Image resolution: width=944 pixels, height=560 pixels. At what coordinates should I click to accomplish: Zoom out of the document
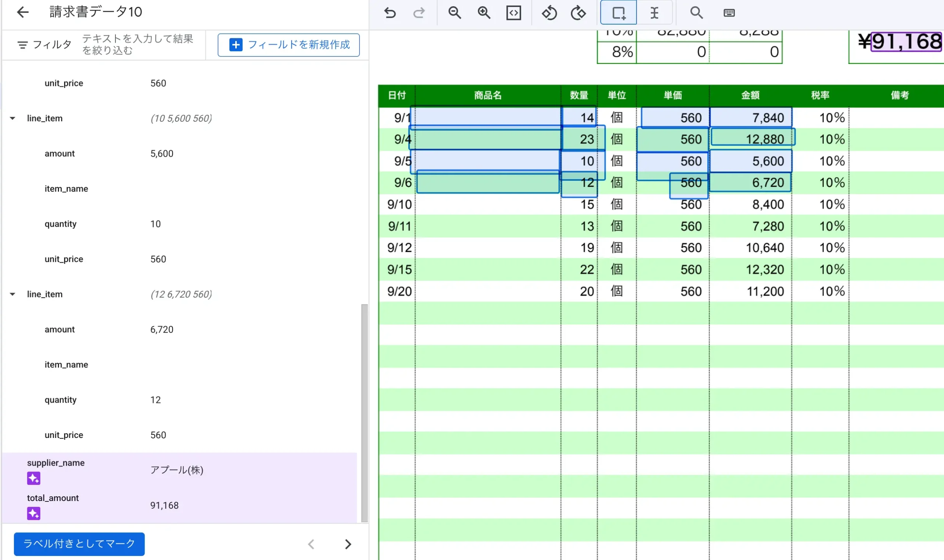(x=454, y=13)
